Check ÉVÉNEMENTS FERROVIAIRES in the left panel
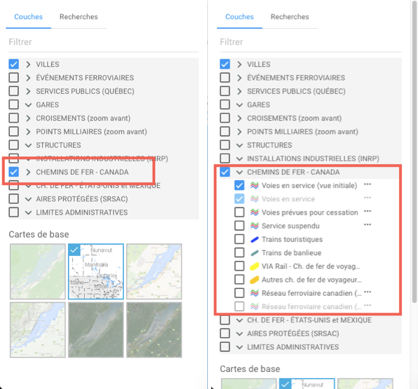418x389 pixels. (14, 78)
